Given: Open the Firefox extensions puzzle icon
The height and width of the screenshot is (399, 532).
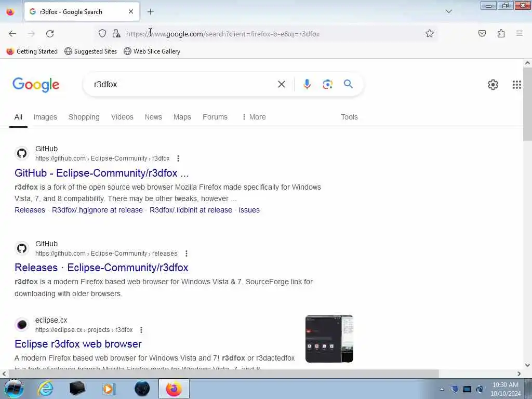Looking at the screenshot, I should click(x=501, y=33).
